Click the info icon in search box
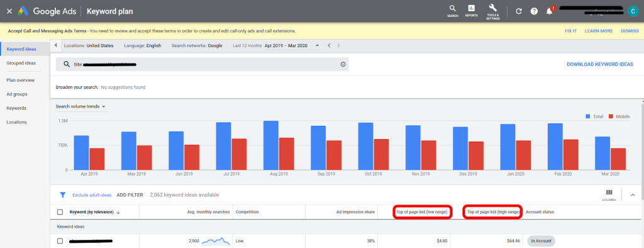The width and height of the screenshot is (644, 248). point(343,64)
